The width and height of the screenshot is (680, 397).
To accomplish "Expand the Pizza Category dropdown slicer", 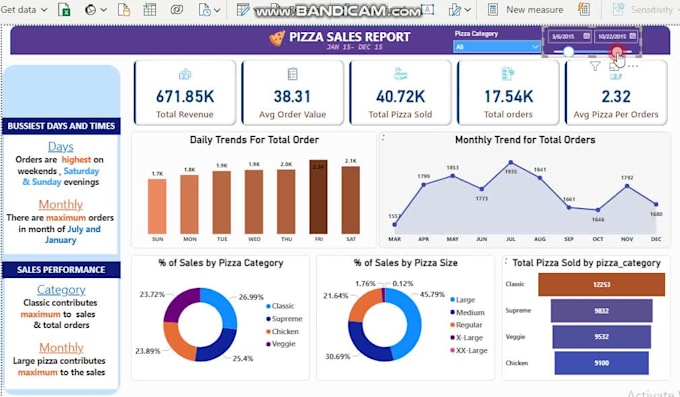I will [497, 46].
